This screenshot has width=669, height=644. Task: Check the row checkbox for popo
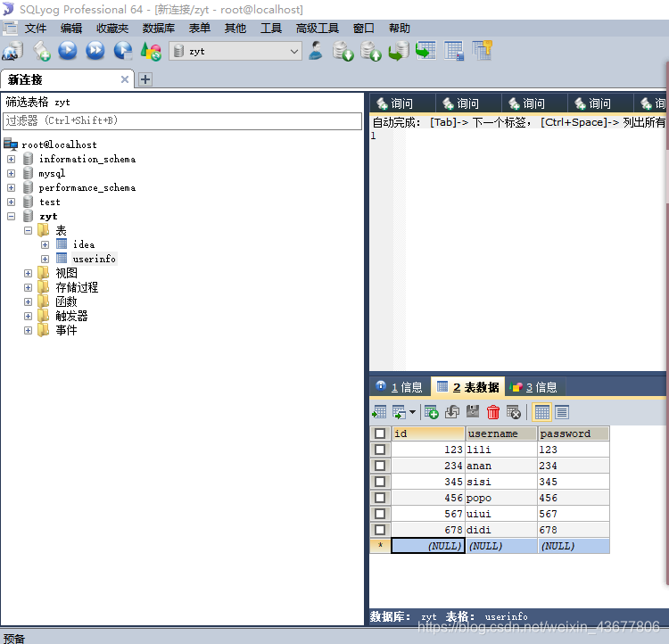click(380, 498)
